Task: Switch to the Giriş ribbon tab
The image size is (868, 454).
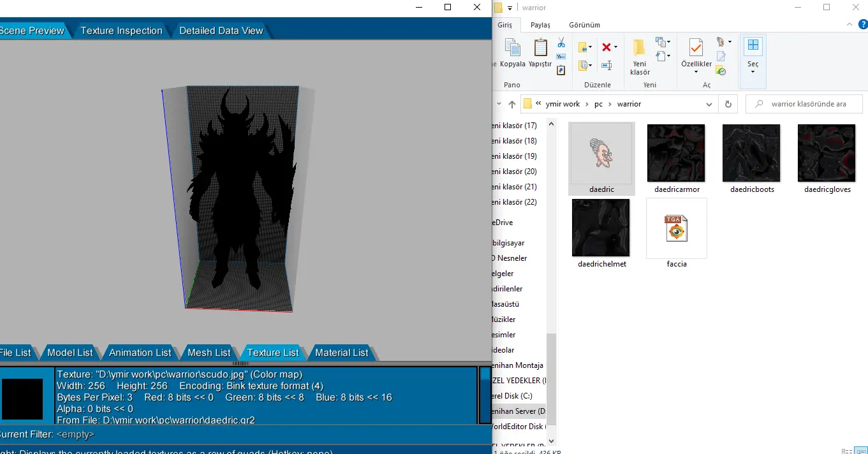Action: (x=505, y=25)
